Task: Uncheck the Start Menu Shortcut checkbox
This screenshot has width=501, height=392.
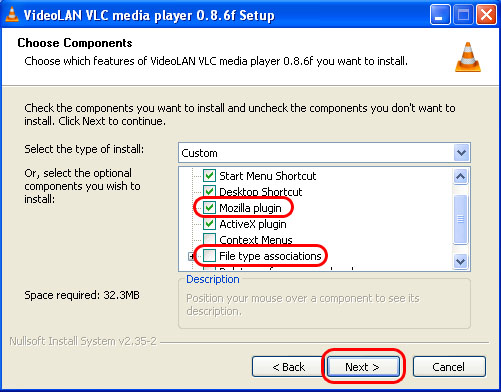Action: coord(209,176)
